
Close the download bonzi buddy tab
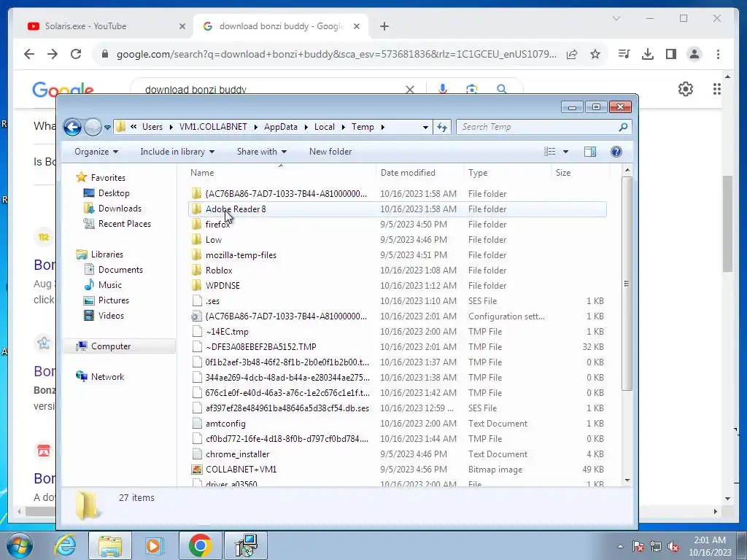tap(356, 26)
